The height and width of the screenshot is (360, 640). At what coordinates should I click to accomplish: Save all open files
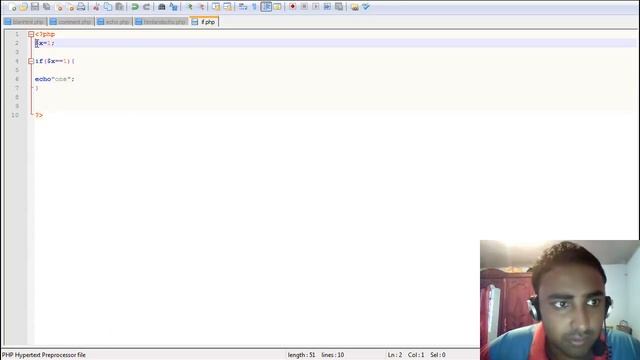(x=47, y=7)
